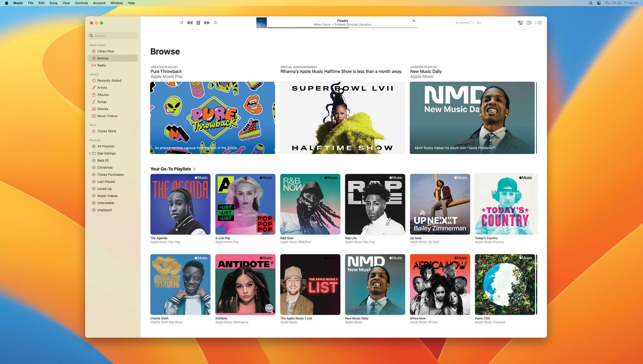Click the Flowers album artwork thumbnail
The width and height of the screenshot is (643, 364).
(x=261, y=23)
